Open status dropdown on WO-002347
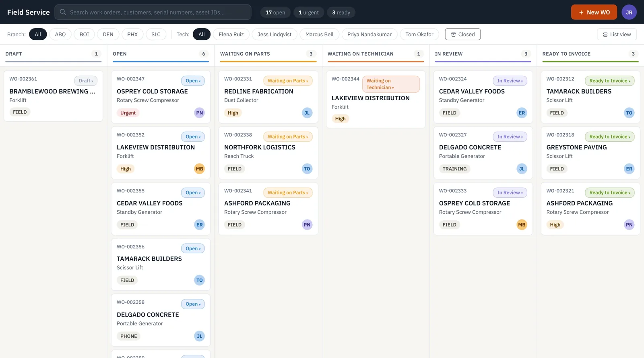Viewport: 644px width, 358px height. tap(193, 81)
